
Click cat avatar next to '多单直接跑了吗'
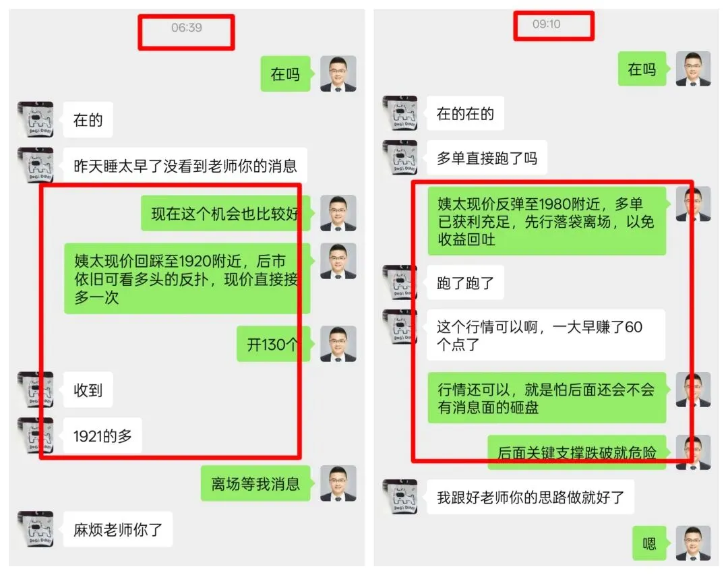coord(400,158)
